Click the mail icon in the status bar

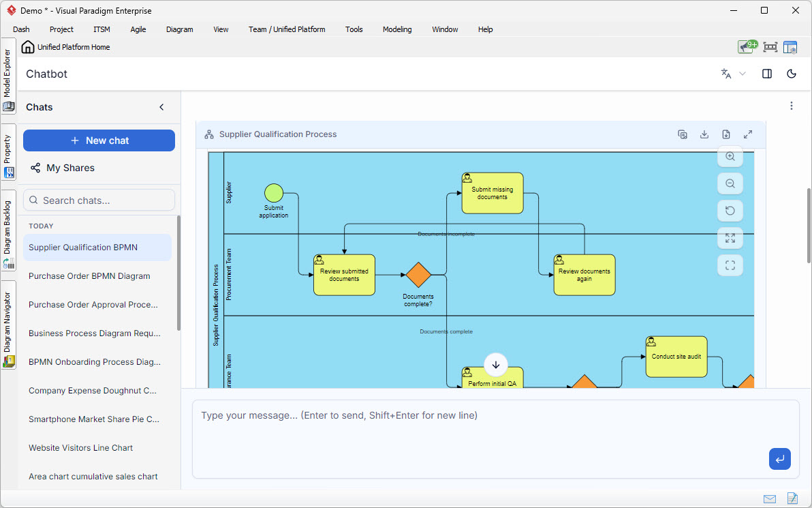point(770,498)
